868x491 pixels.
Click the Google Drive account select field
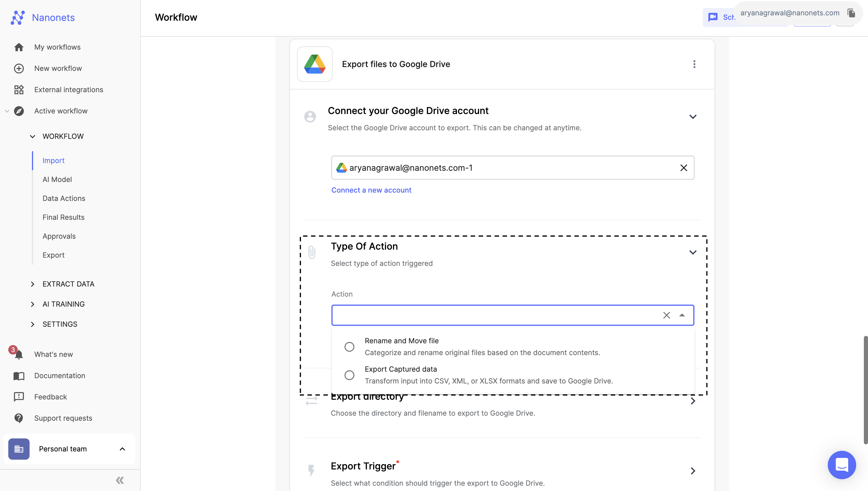[513, 168]
